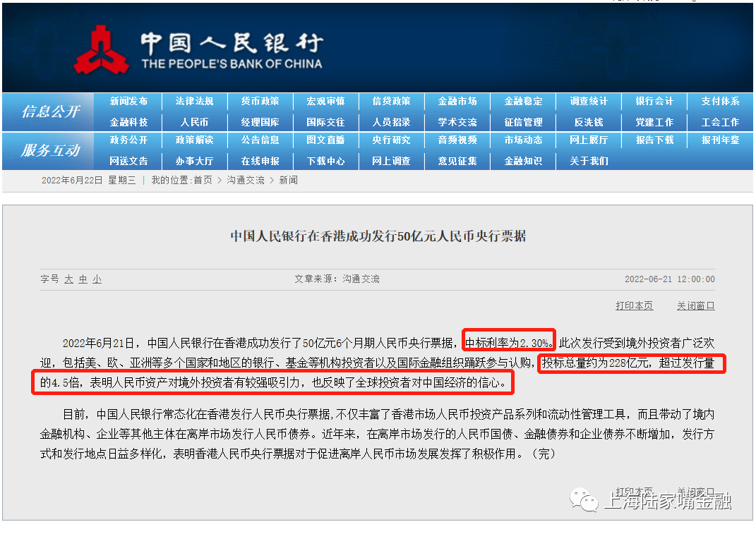Open 在线申报 menu item
Viewport: 756px width, 534px height.
(x=260, y=161)
